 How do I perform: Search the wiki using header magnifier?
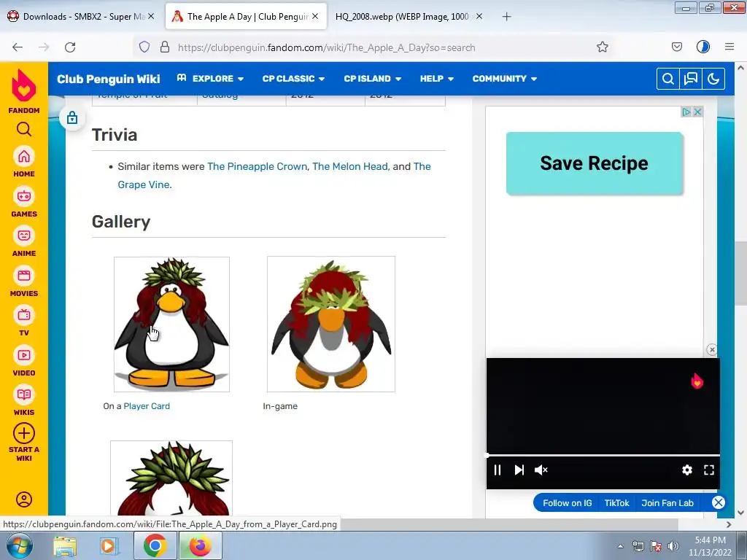point(668,79)
